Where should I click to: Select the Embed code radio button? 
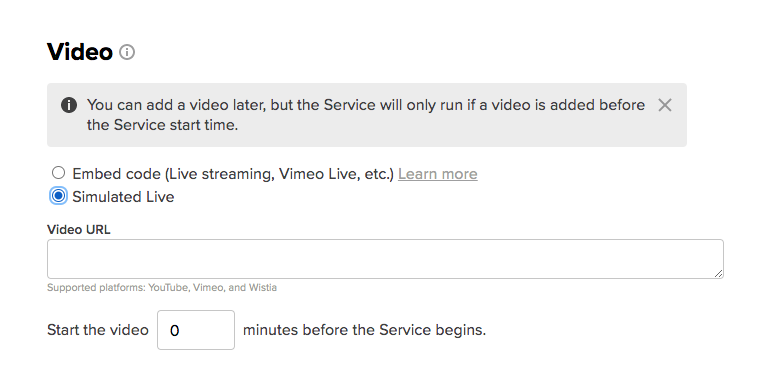(x=58, y=173)
